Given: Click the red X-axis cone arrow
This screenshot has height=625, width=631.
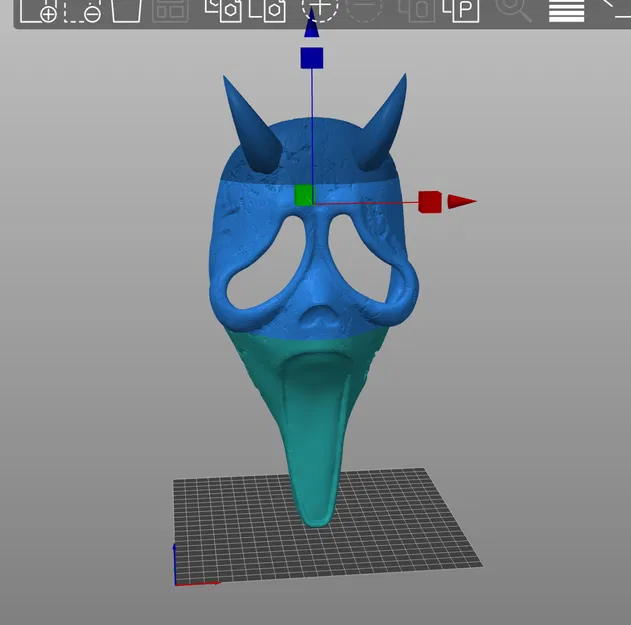Looking at the screenshot, I should coord(462,201).
